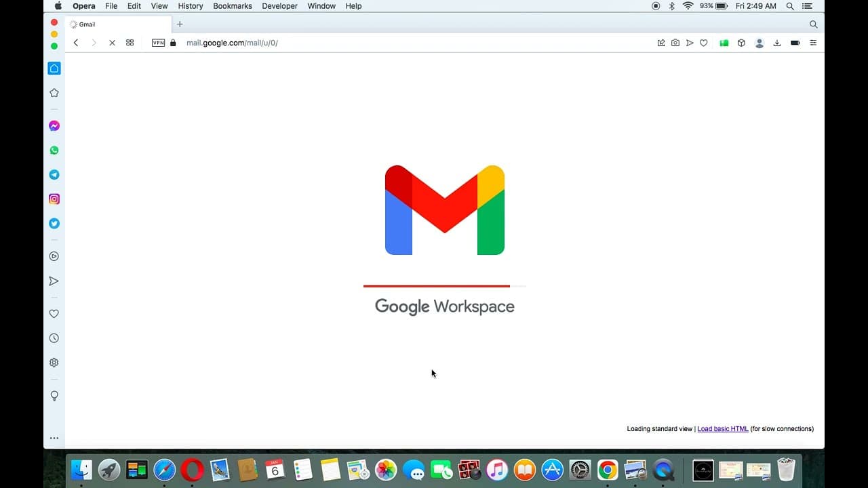
Task: Open Finder from the Dock
Action: click(81, 470)
